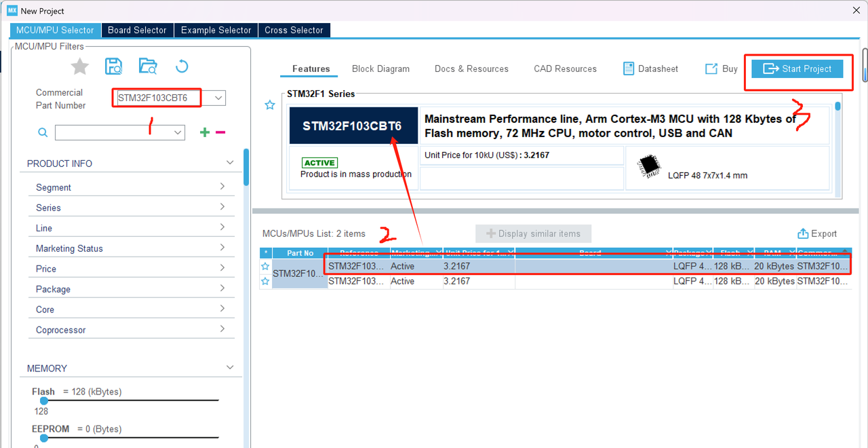Click the filter panel vertical scrollbar
Image resolution: width=868 pixels, height=448 pixels.
[245, 167]
